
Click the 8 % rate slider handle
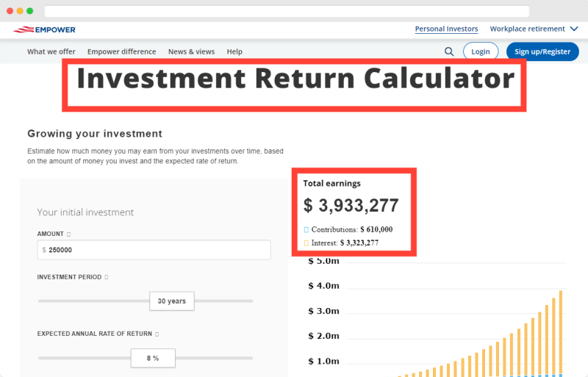[x=153, y=358]
